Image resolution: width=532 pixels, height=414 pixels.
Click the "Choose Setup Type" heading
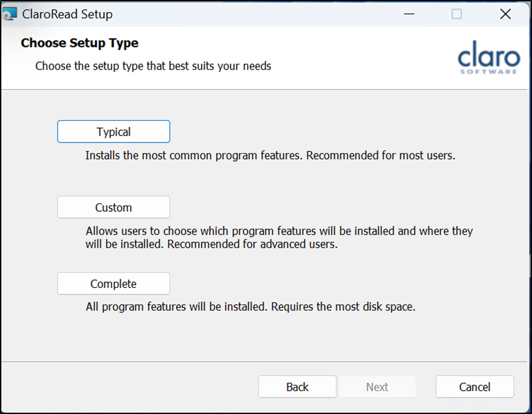point(80,44)
